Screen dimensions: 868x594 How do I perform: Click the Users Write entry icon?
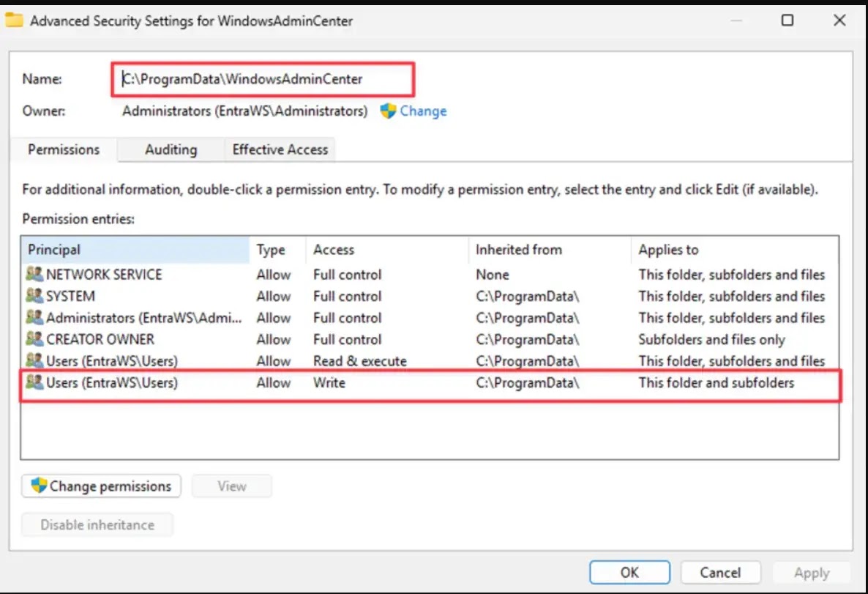[x=34, y=382]
